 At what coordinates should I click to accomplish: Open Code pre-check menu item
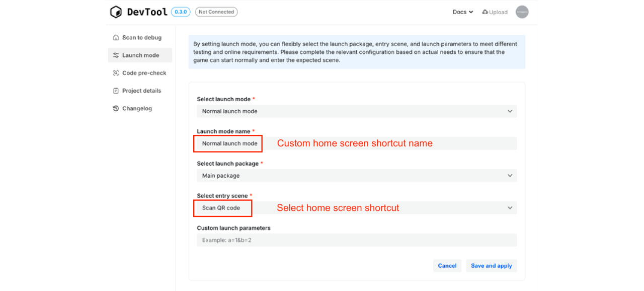point(144,73)
